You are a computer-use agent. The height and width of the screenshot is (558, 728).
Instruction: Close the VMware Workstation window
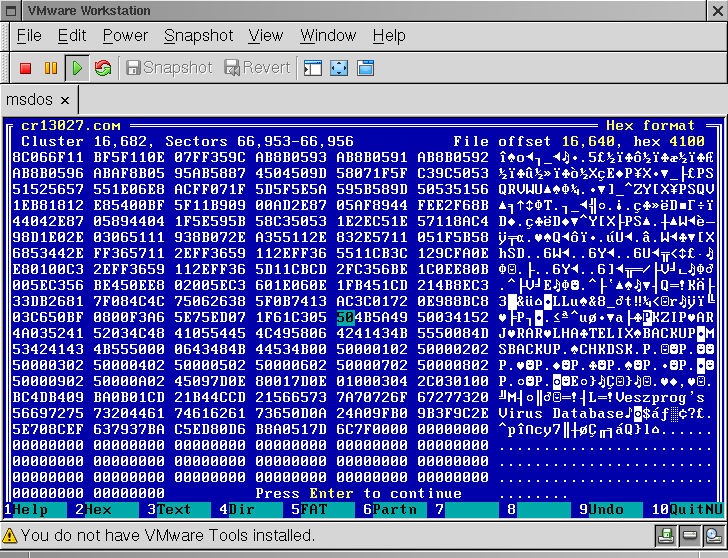pyautogui.click(x=717, y=10)
